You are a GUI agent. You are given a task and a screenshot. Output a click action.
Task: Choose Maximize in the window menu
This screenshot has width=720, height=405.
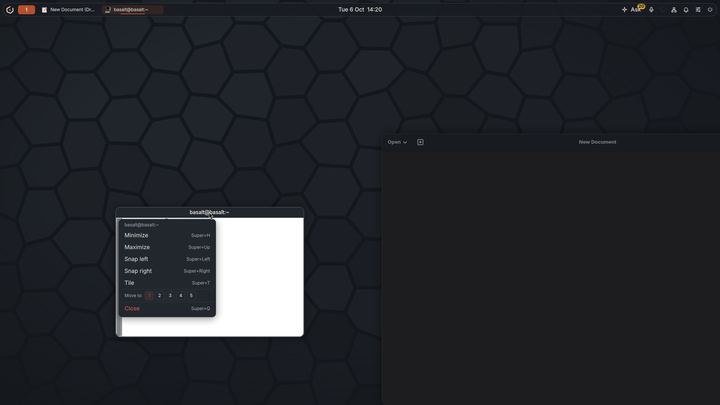click(x=167, y=247)
